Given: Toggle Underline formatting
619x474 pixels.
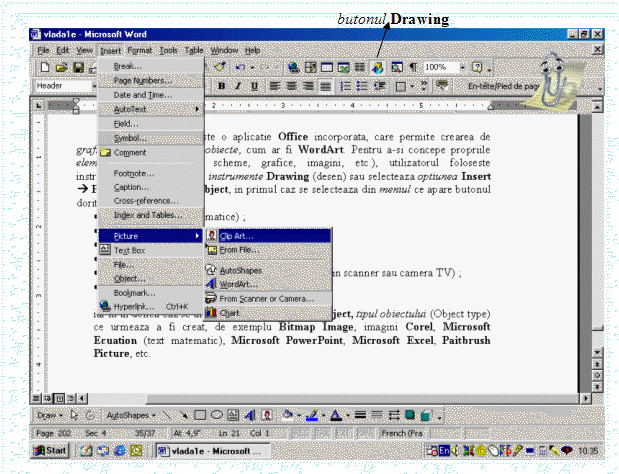Looking at the screenshot, I should (255, 86).
